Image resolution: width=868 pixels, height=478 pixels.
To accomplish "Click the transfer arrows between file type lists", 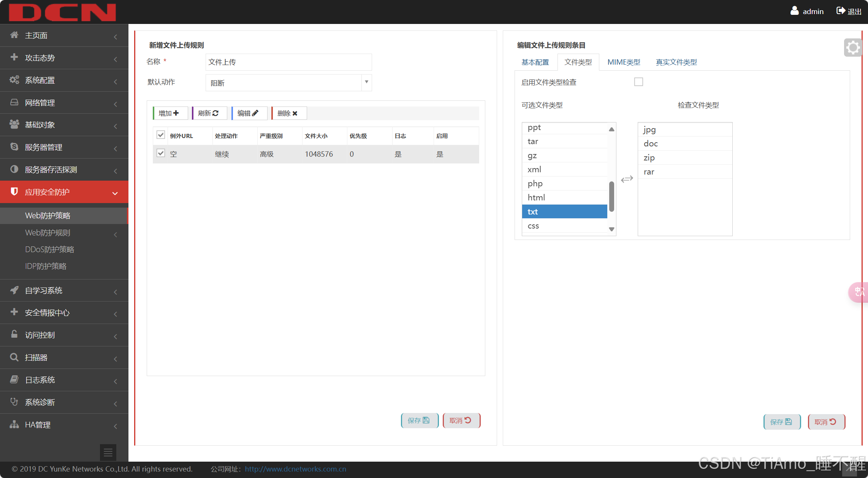I will point(627,179).
